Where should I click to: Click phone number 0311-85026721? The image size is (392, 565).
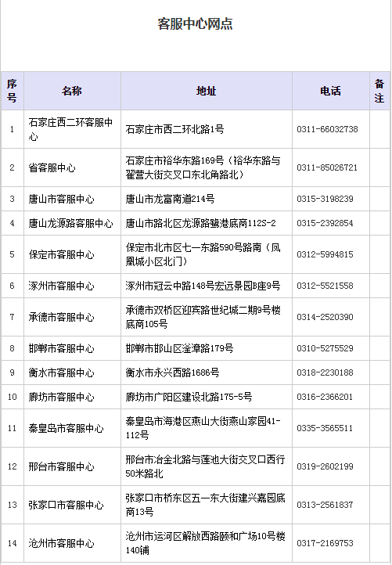[327, 167]
